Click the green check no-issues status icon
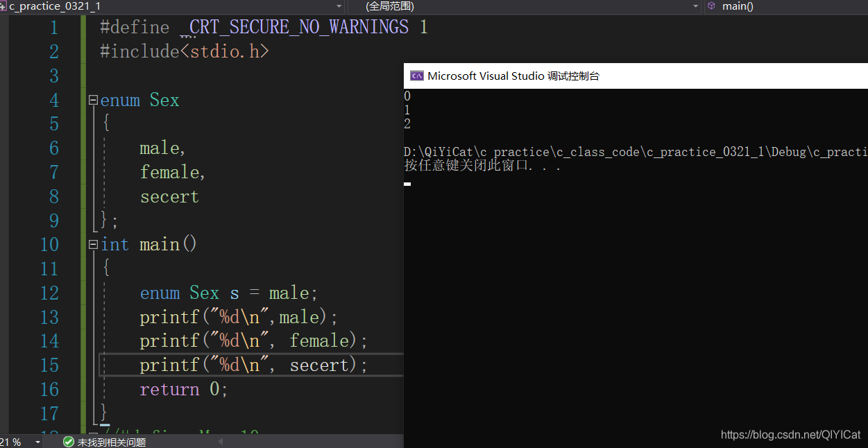Viewport: 868px width, 448px height. (69, 442)
